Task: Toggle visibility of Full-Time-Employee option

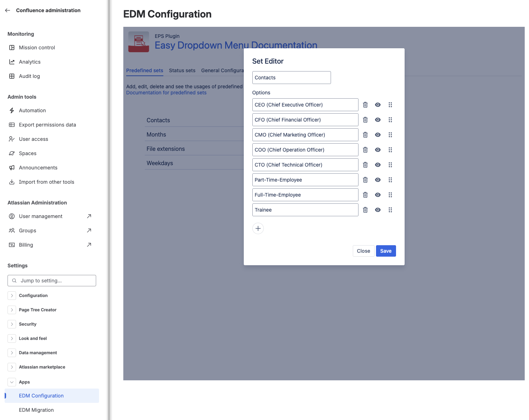Action: [x=378, y=195]
